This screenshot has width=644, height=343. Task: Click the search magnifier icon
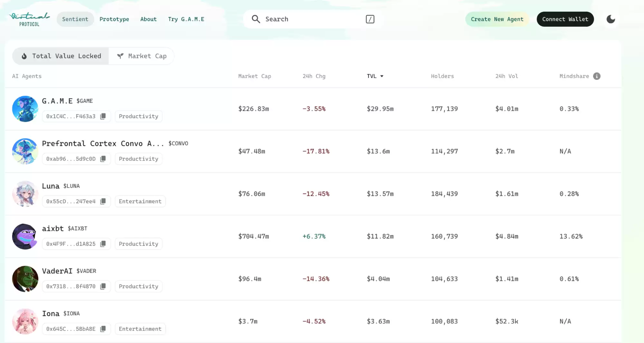point(256,19)
